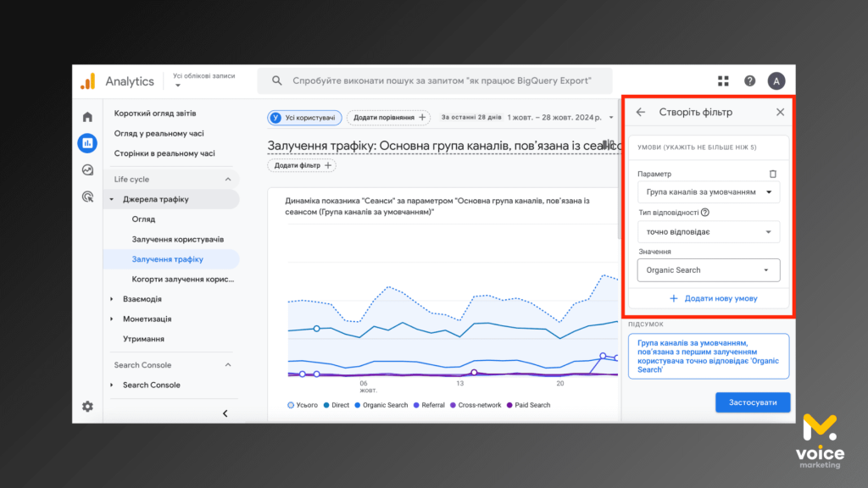Delete condition with the trash icon

(x=772, y=174)
